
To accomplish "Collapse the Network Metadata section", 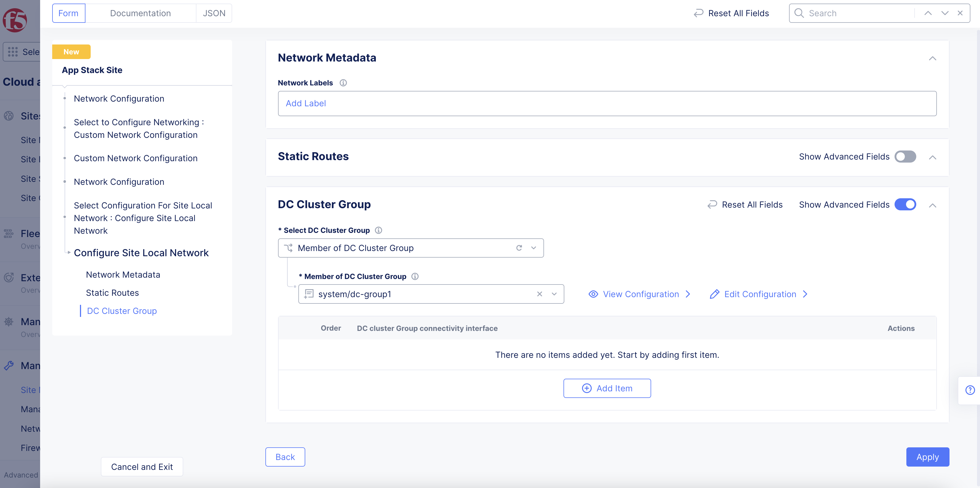I will [x=932, y=58].
